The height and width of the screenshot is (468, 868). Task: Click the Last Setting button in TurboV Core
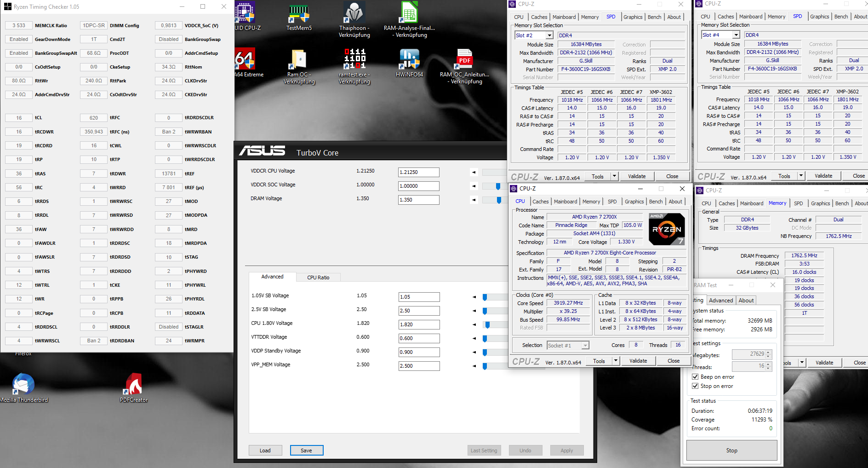pos(484,451)
